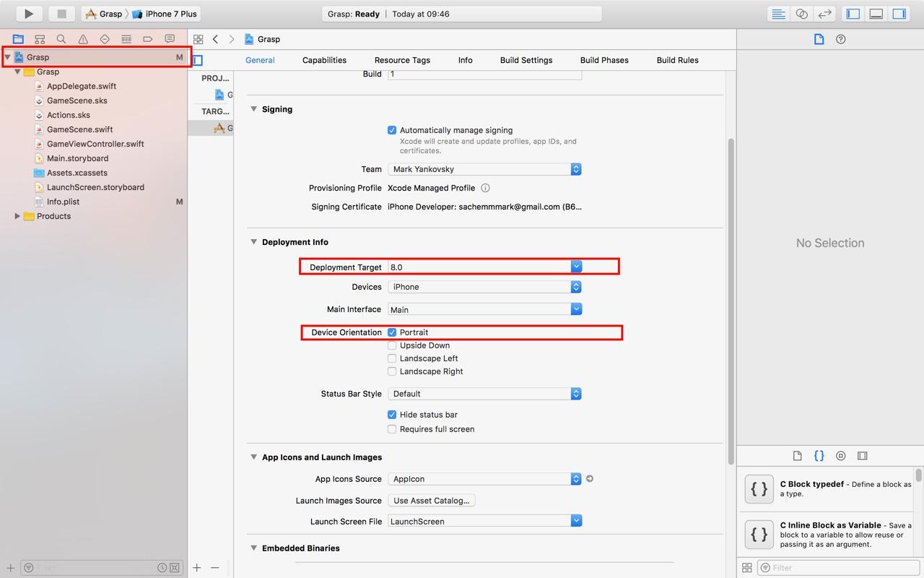Show the Project navigator folder icon
The width and height of the screenshot is (924, 578).
point(18,39)
